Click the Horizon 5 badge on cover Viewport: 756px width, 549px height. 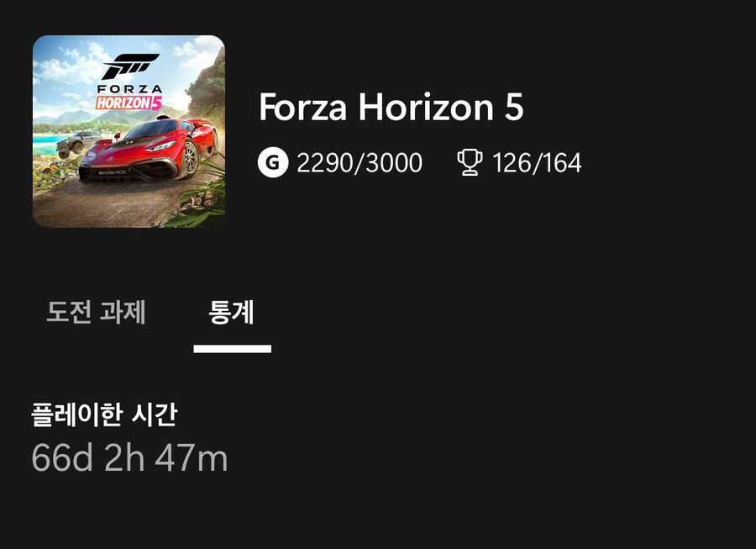pos(129,103)
